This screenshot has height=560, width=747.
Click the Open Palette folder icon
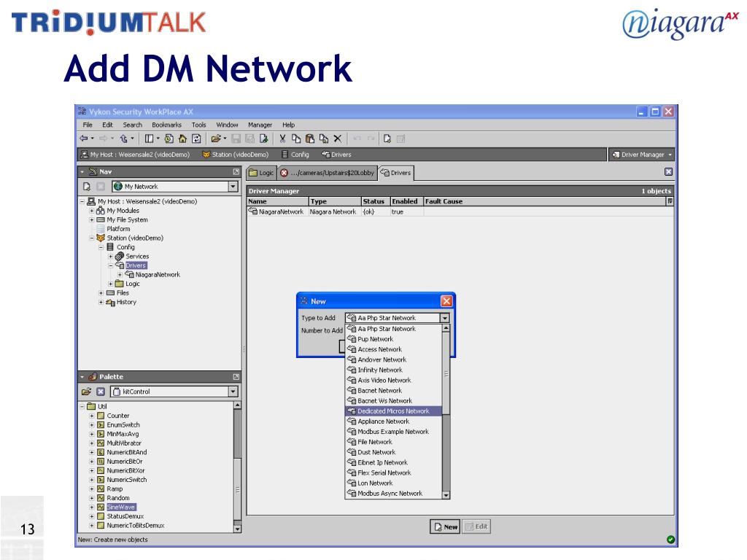86,392
